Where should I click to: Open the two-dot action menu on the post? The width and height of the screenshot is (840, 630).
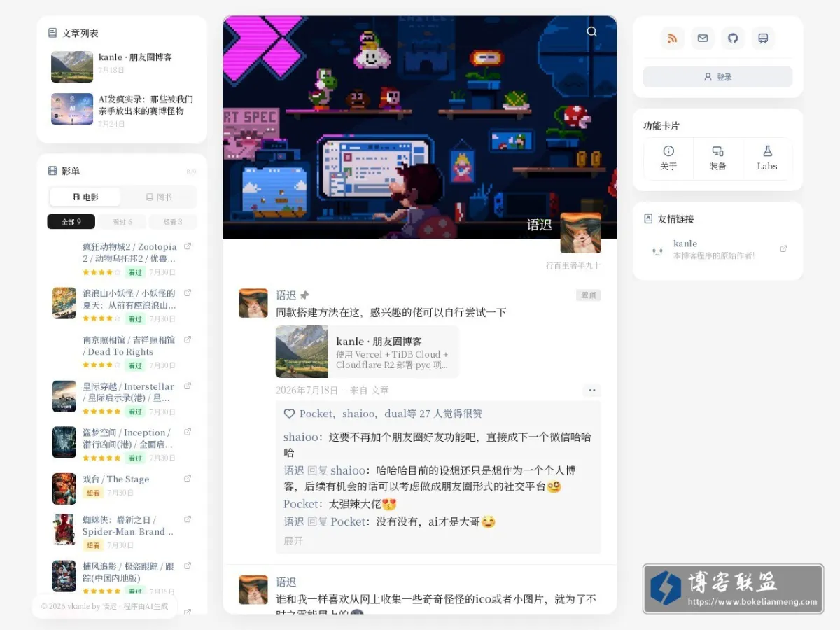click(x=592, y=391)
